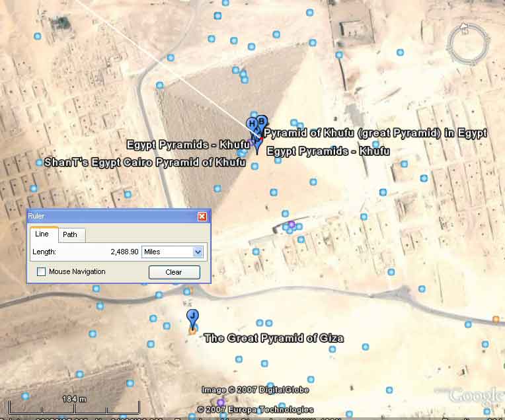This screenshot has width=505, height=420.
Task: Open the Miles units dropdown
Action: [x=197, y=252]
